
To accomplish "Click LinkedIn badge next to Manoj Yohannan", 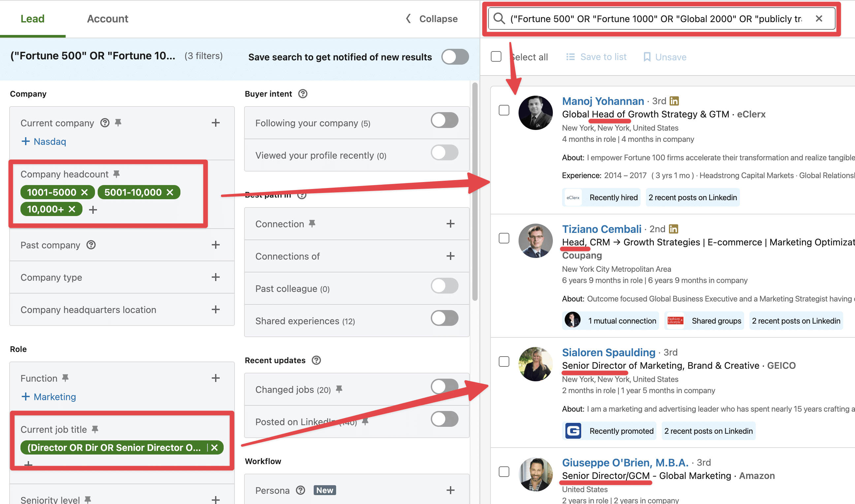I will pyautogui.click(x=674, y=101).
